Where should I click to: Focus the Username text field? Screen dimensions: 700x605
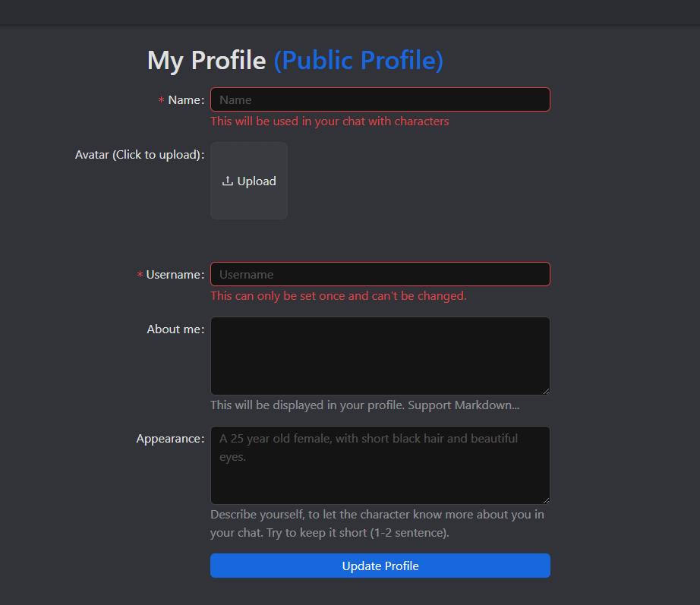point(380,274)
